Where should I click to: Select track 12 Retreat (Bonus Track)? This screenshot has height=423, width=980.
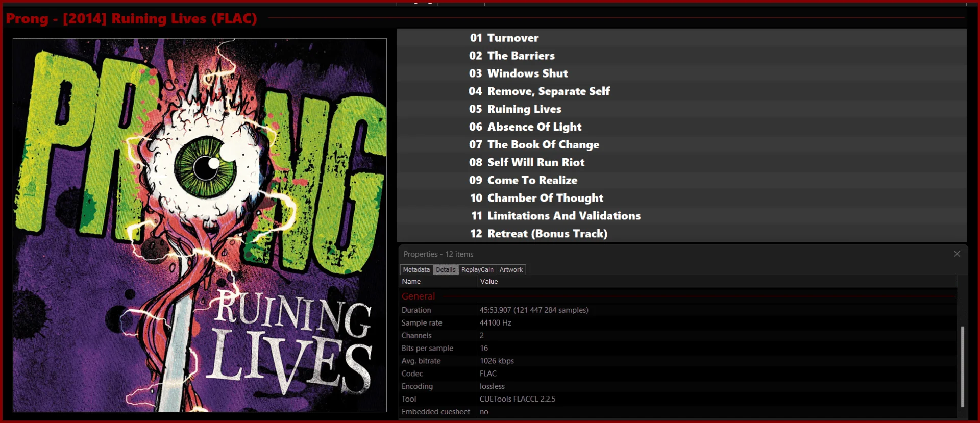[682, 234]
